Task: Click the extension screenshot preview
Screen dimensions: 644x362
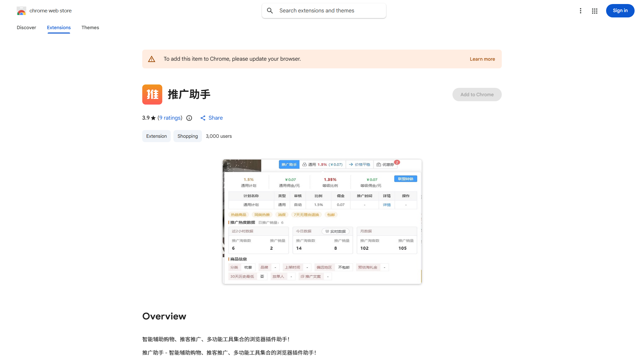Action: click(x=322, y=222)
